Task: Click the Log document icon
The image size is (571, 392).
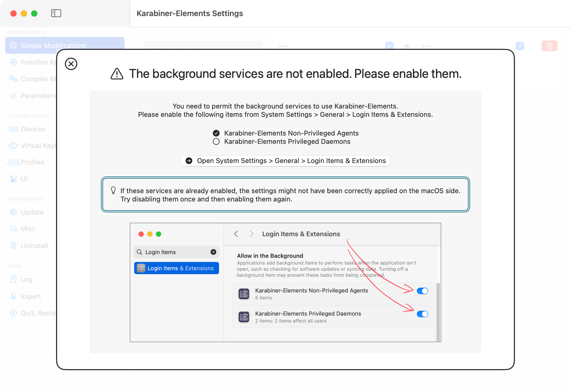Action: pyautogui.click(x=13, y=279)
